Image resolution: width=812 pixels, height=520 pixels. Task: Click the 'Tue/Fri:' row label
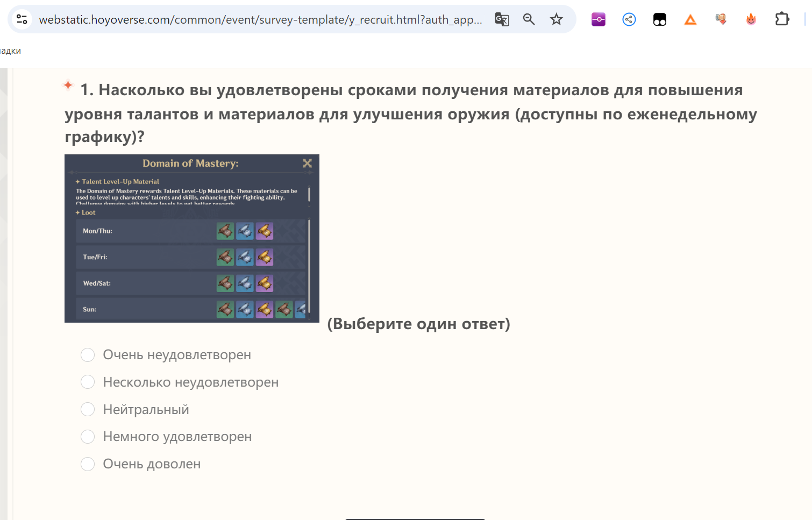click(95, 257)
